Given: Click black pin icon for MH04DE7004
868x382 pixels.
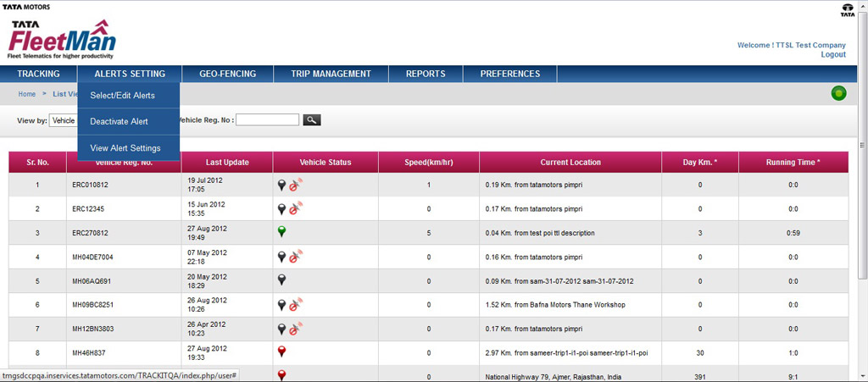Looking at the screenshot, I should tap(281, 257).
